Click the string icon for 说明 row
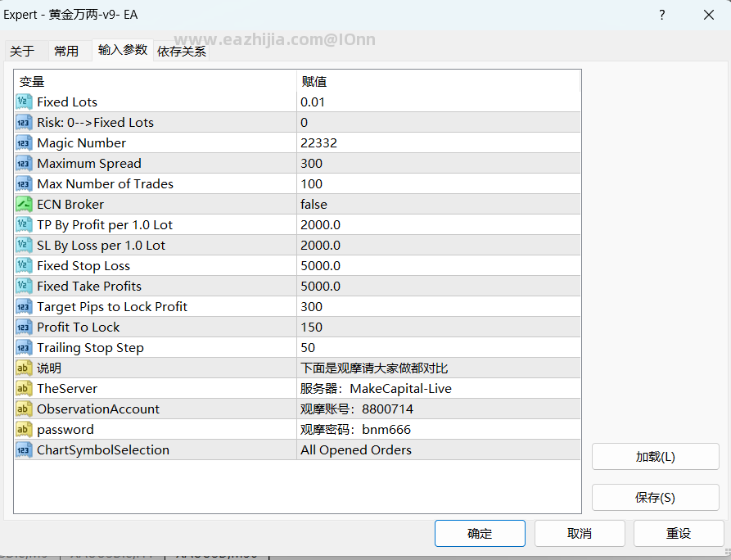The width and height of the screenshot is (731, 560). click(24, 368)
